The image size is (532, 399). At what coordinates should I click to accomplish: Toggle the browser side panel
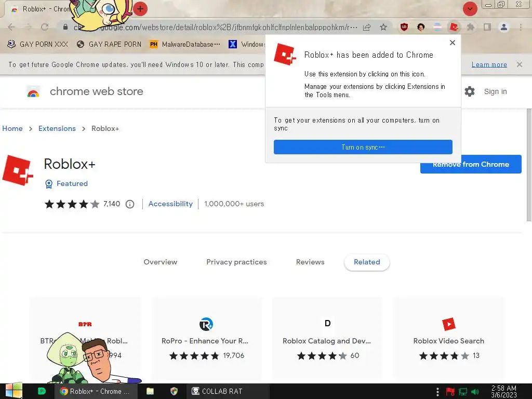[x=487, y=27]
